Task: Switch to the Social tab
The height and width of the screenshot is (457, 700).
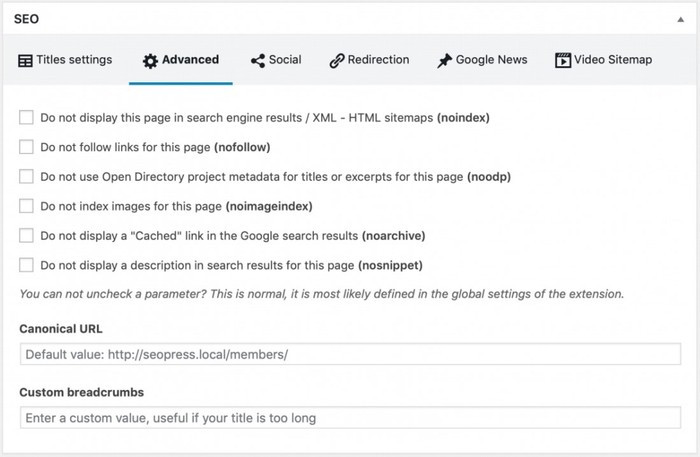Action: pyautogui.click(x=285, y=60)
